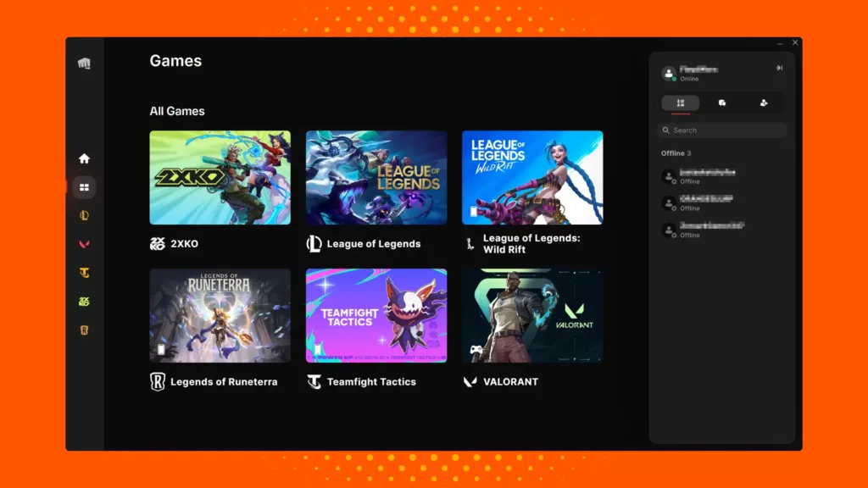Screen dimensions: 868x488
Task: Open League of Legends from the sidebar icon
Action: point(84,215)
